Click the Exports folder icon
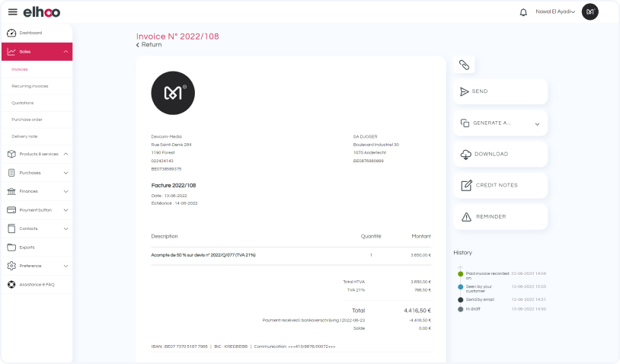 point(11,247)
